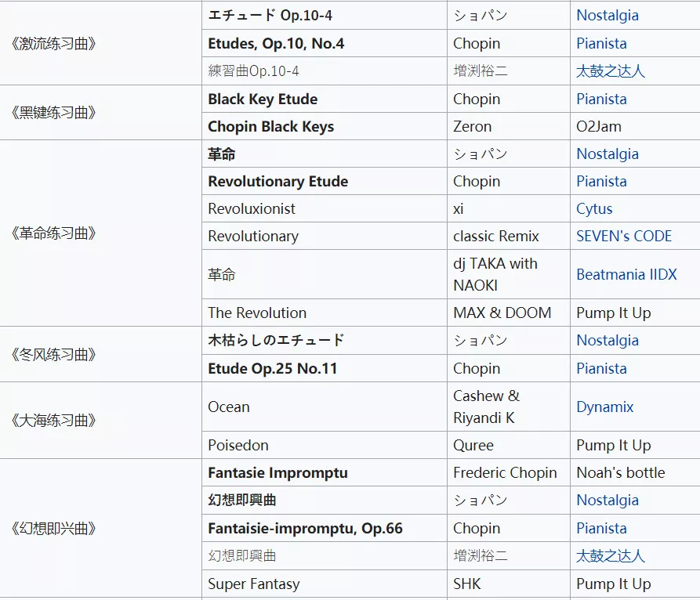This screenshot has width=700, height=600.
Task: Select the Revoluxionist song title cell
Action: (x=325, y=209)
